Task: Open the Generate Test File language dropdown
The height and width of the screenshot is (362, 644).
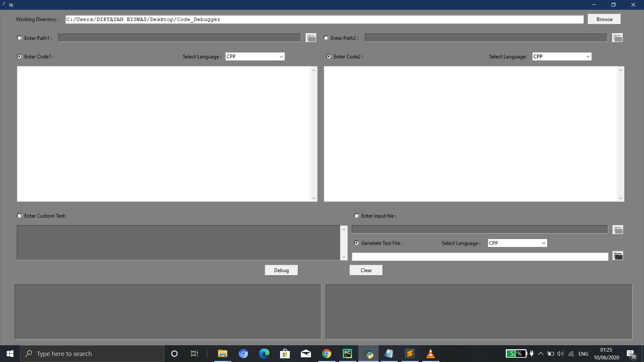Action: 543,243
